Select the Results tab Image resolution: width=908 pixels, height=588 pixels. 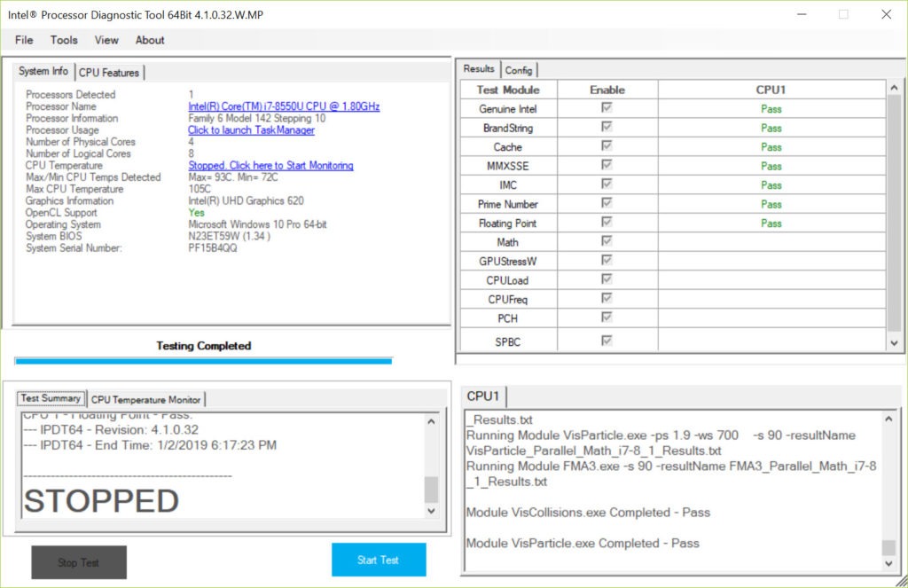click(x=479, y=69)
